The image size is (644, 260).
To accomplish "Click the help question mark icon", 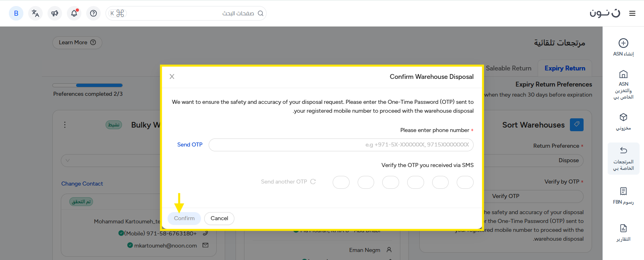I will coord(93,13).
